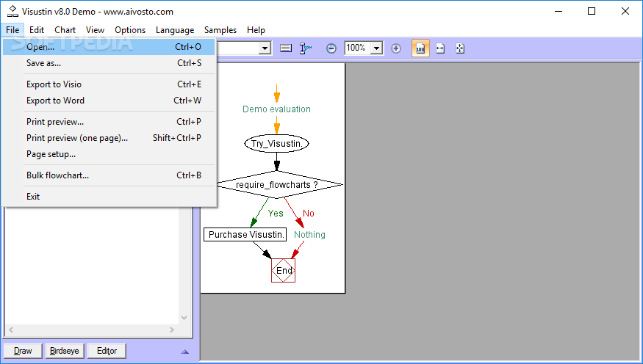Click the red No branch label

click(x=309, y=214)
